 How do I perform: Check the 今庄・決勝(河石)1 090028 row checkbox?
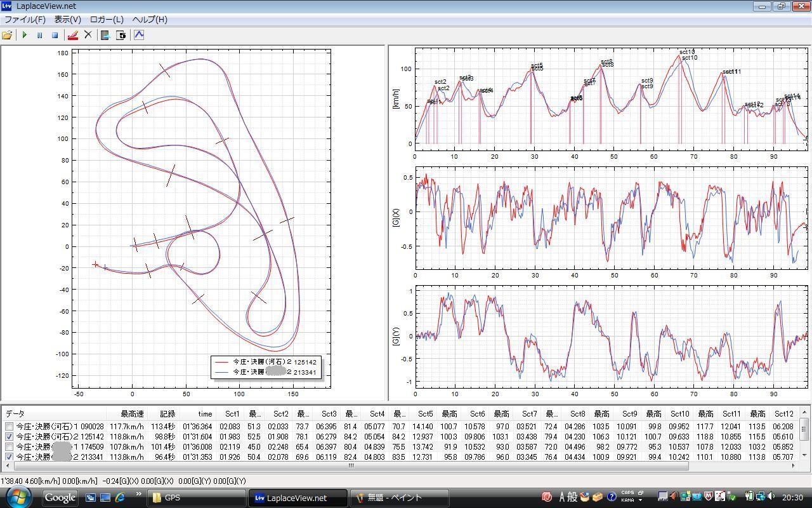coord(9,427)
